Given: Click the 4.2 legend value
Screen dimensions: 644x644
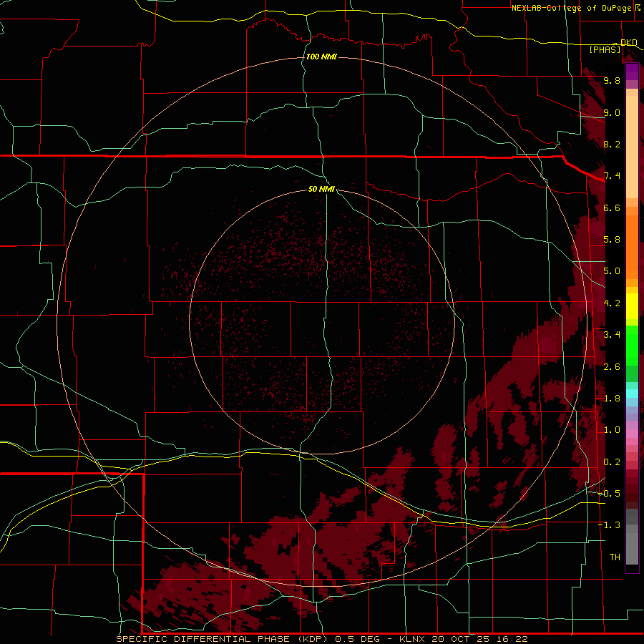Looking at the screenshot, I should [x=612, y=303].
